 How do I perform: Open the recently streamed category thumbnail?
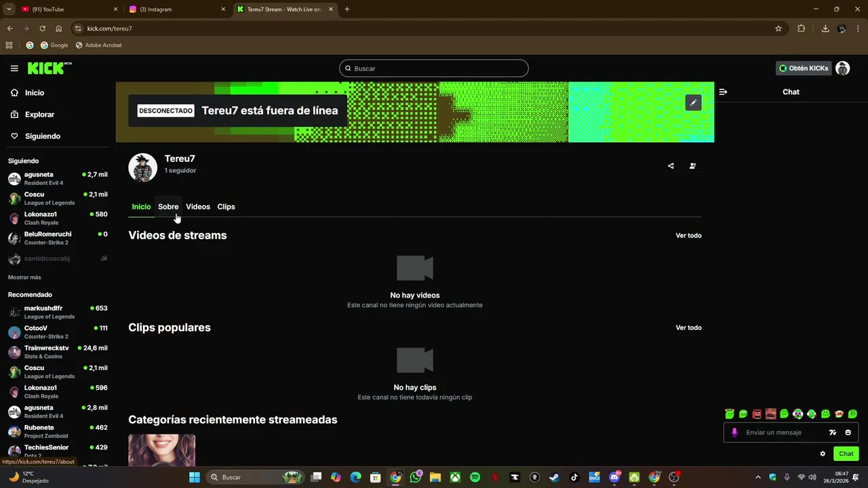[x=161, y=450]
